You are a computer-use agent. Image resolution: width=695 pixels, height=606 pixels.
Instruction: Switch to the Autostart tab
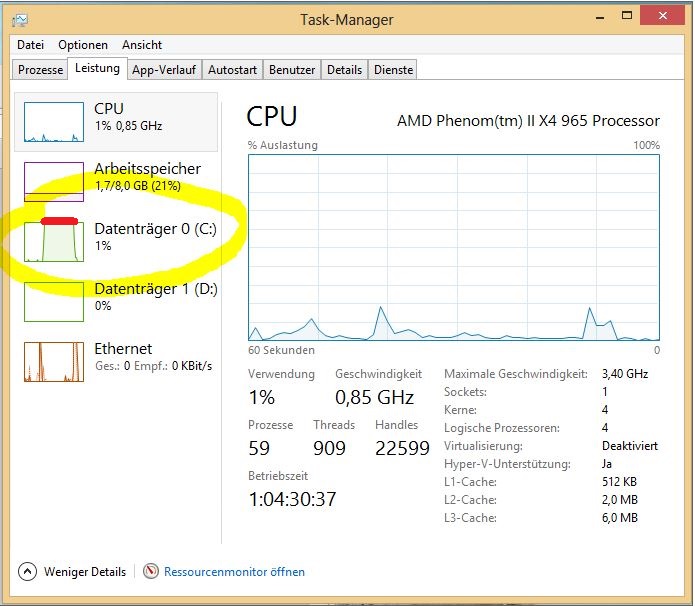coord(232,70)
